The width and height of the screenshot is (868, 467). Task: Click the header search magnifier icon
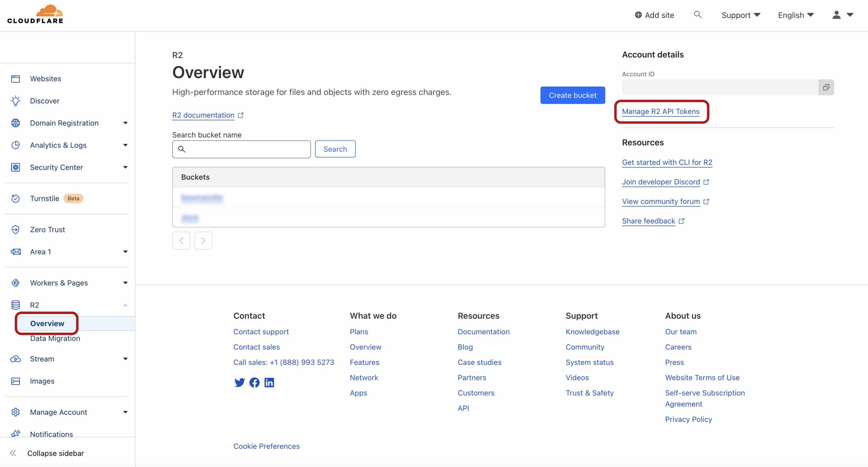pyautogui.click(x=697, y=15)
